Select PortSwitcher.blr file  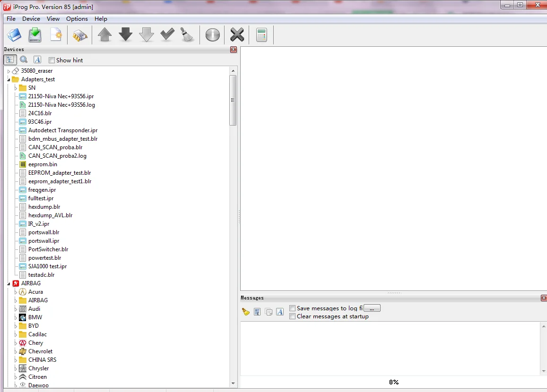pyautogui.click(x=48, y=249)
